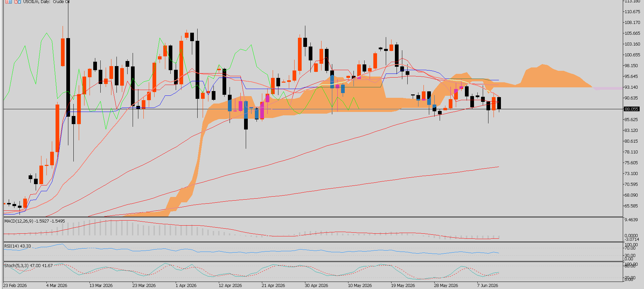Click the 85.625 price scale value
644x289 pixels.
tap(631, 120)
